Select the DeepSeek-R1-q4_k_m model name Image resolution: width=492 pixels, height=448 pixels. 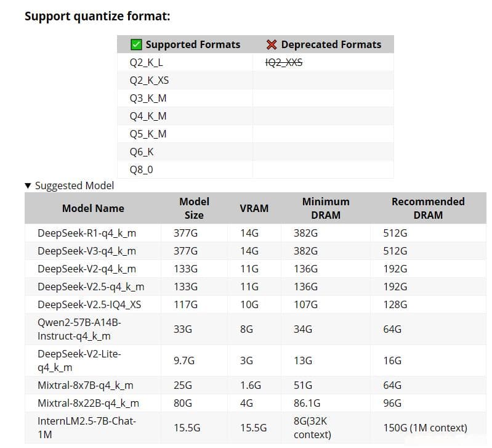[87, 234]
